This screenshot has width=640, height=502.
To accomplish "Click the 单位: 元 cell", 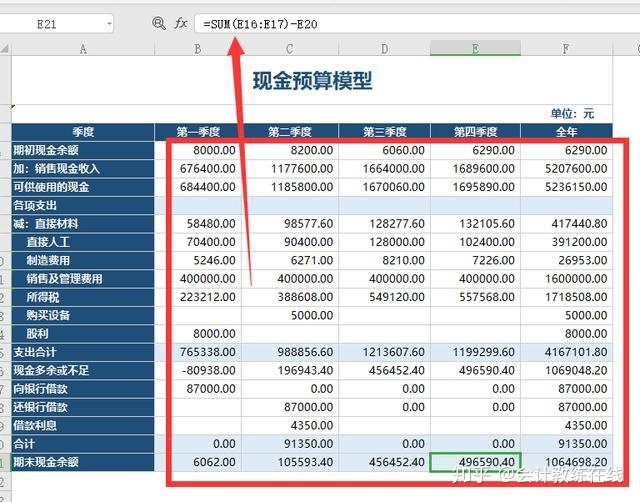I will point(572,113).
